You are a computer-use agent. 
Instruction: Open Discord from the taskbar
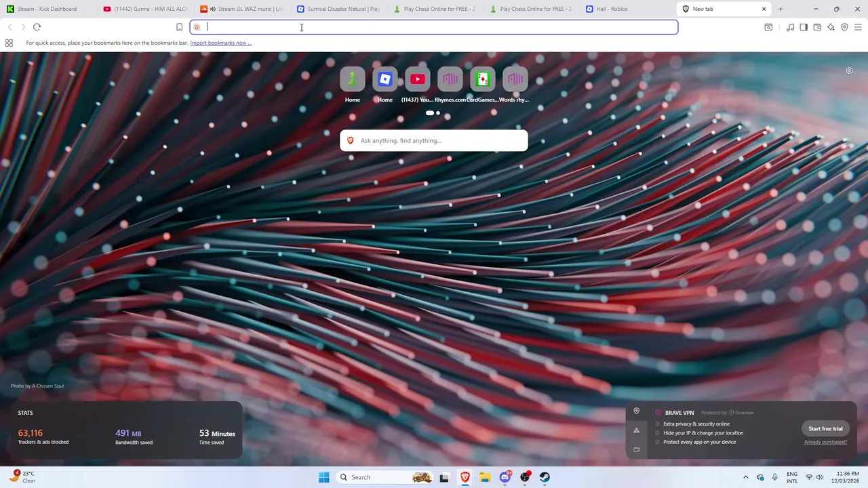pos(505,477)
